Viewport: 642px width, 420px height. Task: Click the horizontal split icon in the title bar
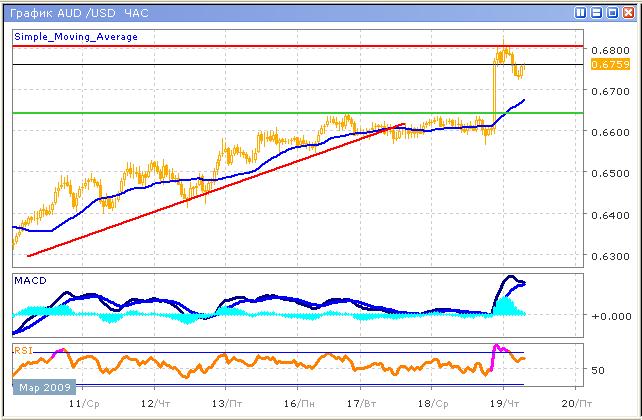(x=597, y=13)
